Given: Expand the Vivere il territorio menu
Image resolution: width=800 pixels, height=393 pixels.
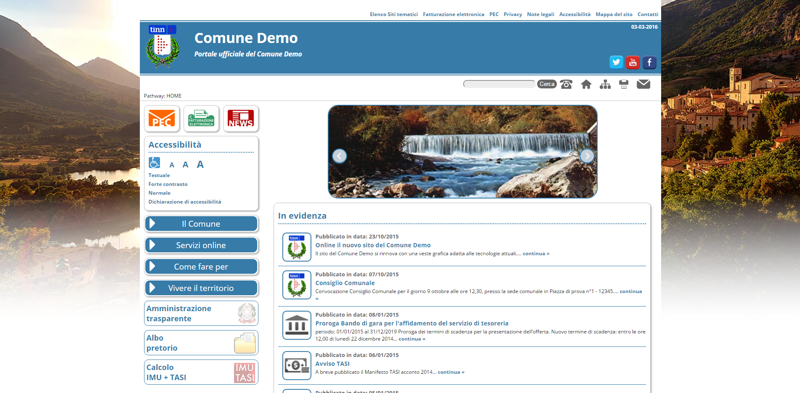Looking at the screenshot, I should point(201,288).
